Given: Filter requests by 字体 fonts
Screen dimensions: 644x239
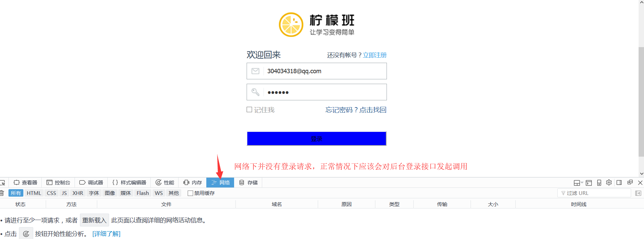Looking at the screenshot, I should tap(94, 193).
